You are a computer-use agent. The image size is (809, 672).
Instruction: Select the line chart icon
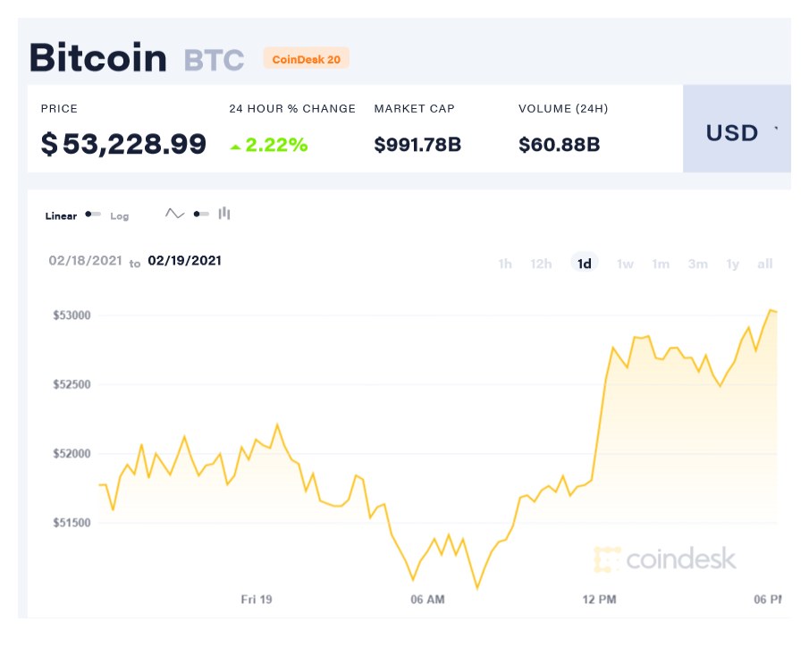point(175,214)
